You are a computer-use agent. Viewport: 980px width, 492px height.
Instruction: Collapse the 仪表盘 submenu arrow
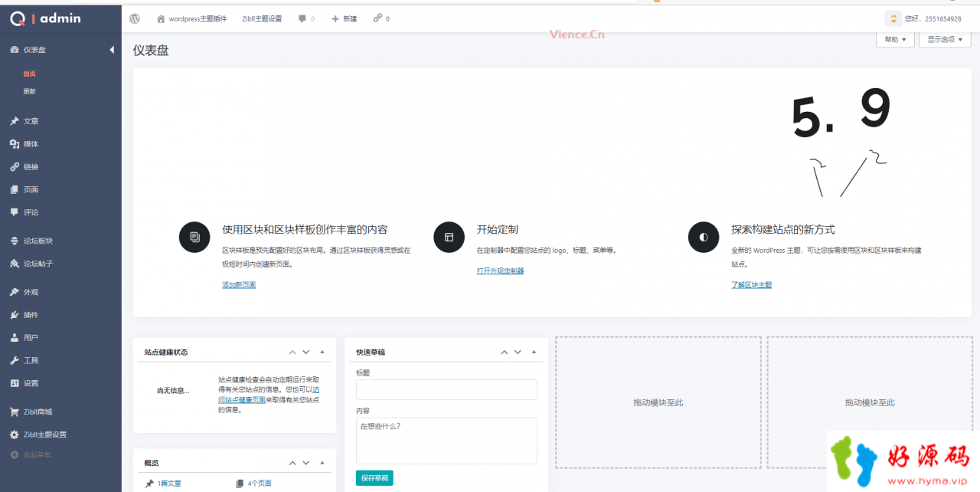coord(112,50)
